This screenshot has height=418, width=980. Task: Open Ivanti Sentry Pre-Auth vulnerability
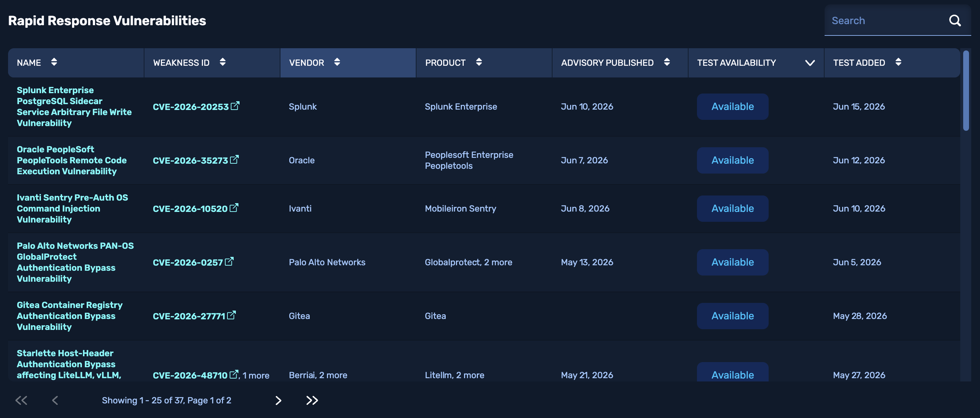pos(72,208)
